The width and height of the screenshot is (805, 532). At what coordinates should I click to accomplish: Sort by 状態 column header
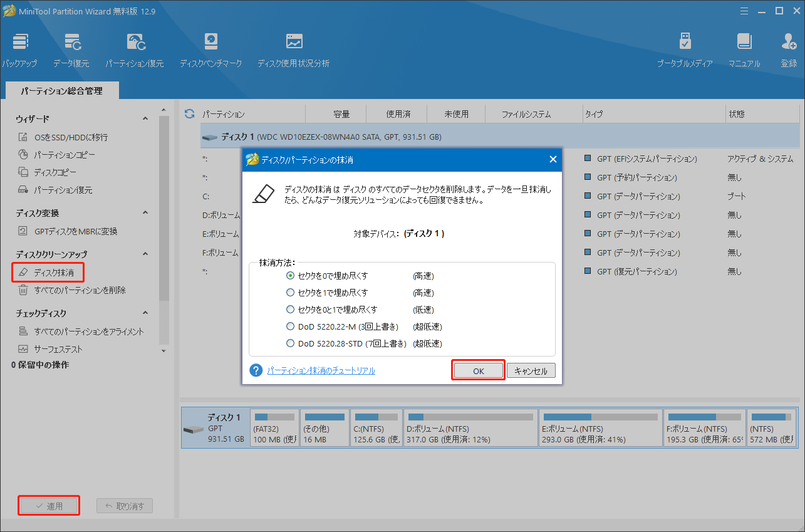point(762,114)
